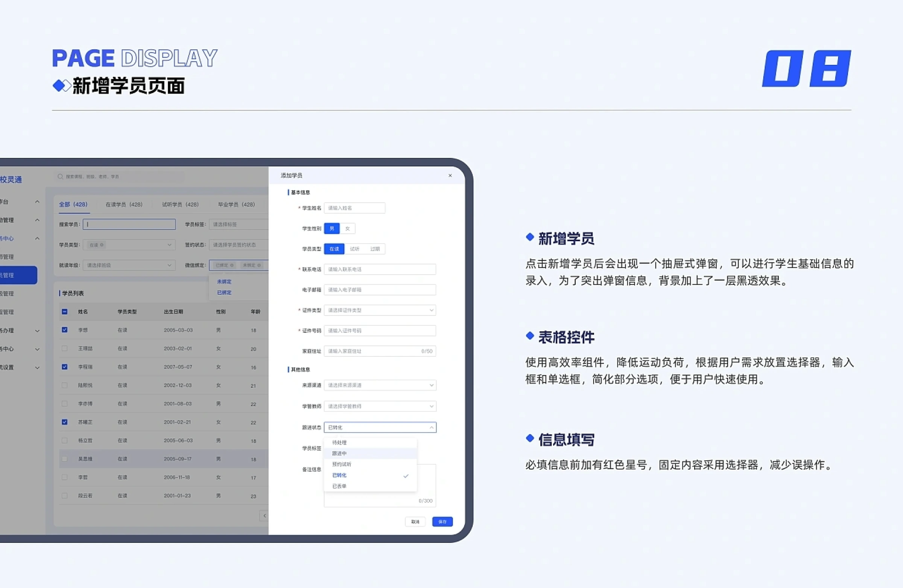Collapse the sidebar group at top chevron
This screenshot has width=903, height=588.
pyautogui.click(x=37, y=202)
